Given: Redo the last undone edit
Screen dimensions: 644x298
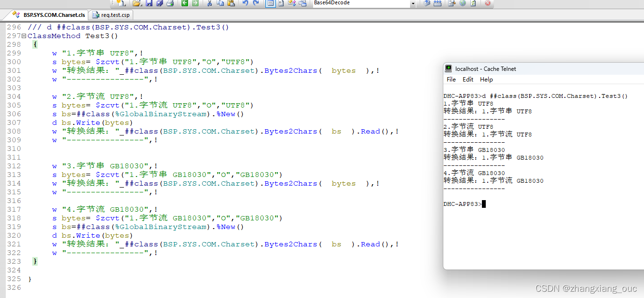Looking at the screenshot, I should pos(256,3).
